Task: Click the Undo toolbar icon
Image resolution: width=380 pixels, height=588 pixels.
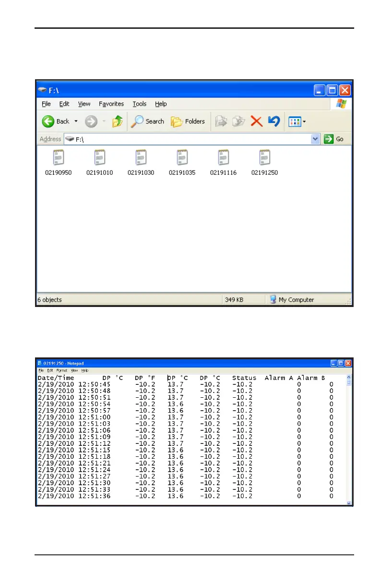Action: [x=273, y=122]
